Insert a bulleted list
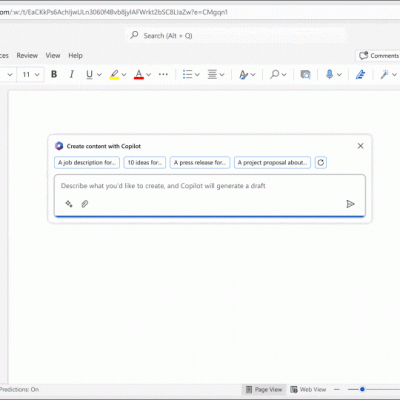The image size is (400, 400). coord(188,74)
